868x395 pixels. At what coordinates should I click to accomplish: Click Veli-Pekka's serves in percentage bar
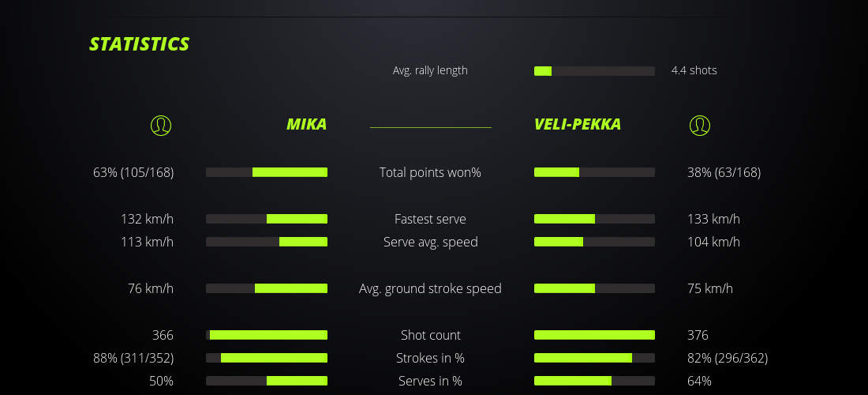pos(594,381)
